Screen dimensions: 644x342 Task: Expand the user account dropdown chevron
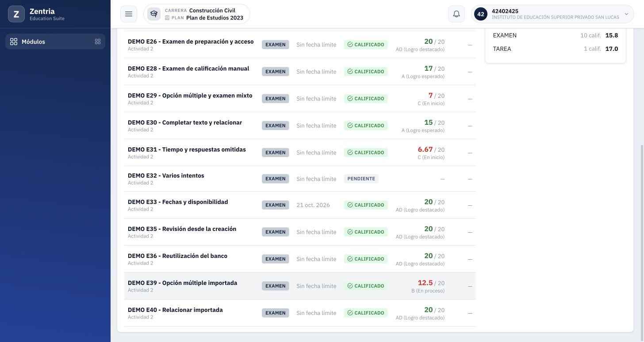[x=626, y=14]
